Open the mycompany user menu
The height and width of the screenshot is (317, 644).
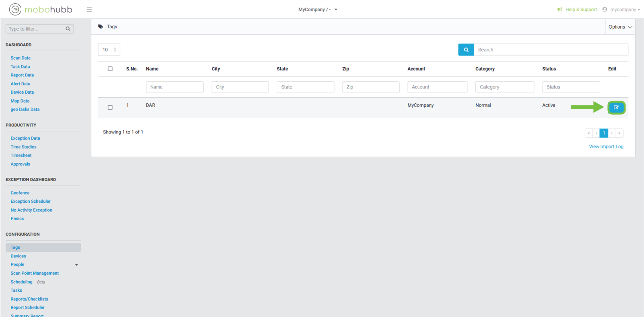621,9
